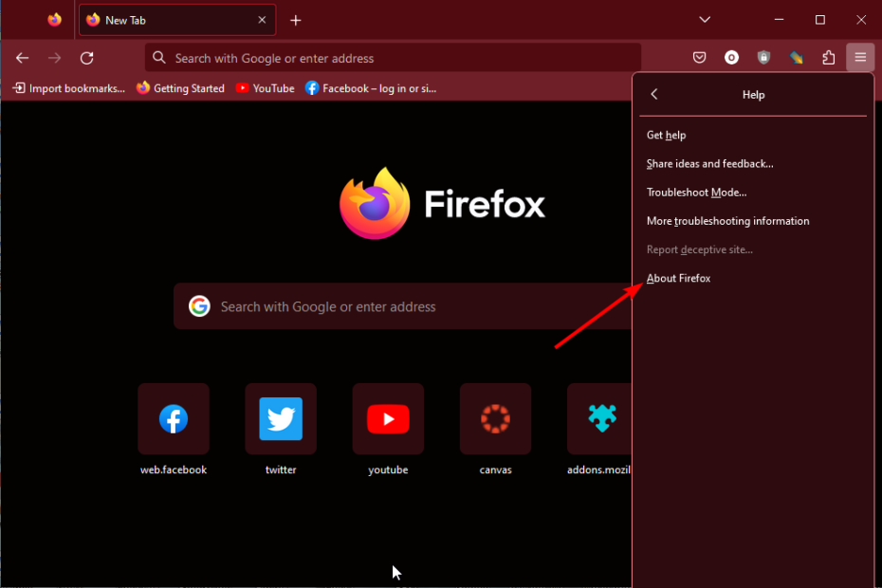Open YouTube bookmark in toolbar
Screen dimensions: 882x588
tap(265, 88)
